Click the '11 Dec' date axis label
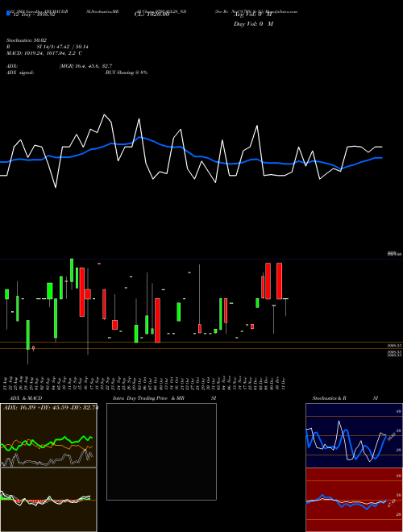 point(283,384)
